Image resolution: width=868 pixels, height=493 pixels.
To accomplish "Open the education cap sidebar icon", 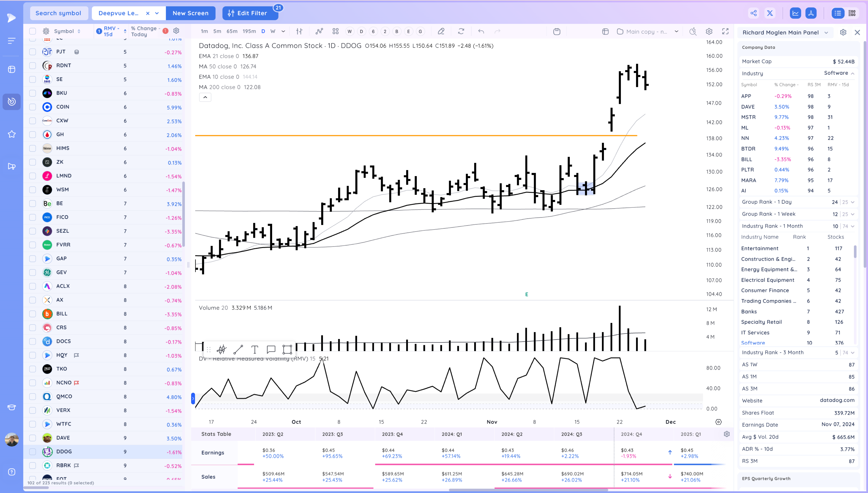I will point(12,407).
